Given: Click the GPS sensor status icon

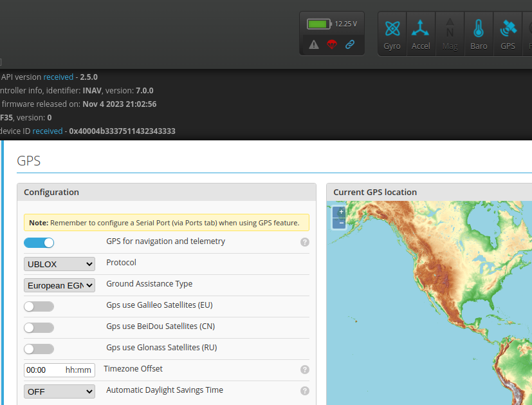Looking at the screenshot, I should point(508,33).
